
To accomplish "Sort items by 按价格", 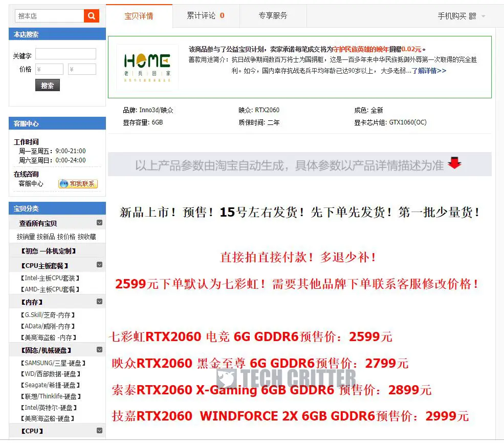I will point(66,237).
